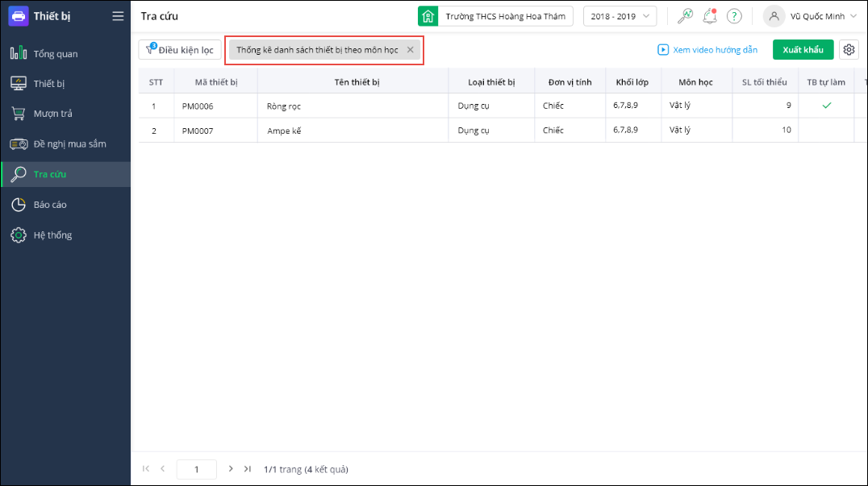Click the Đề nghị mua sắm projector icon
The image size is (868, 486).
[19, 143]
